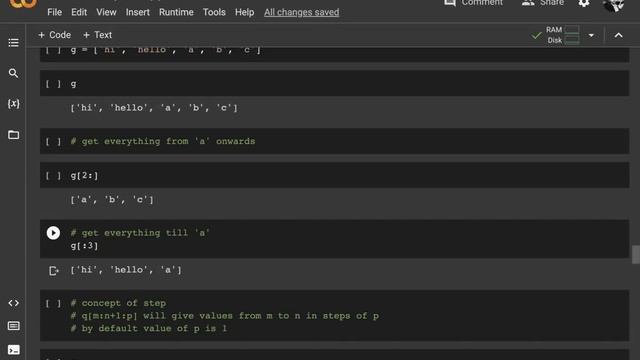Open the View menu
This screenshot has height=360, width=640.
click(x=106, y=12)
